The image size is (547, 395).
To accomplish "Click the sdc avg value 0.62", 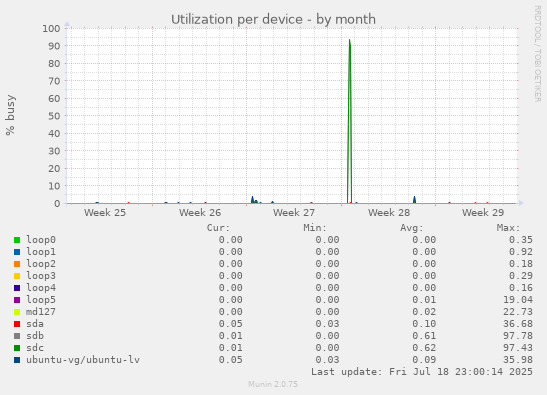I will point(424,348).
